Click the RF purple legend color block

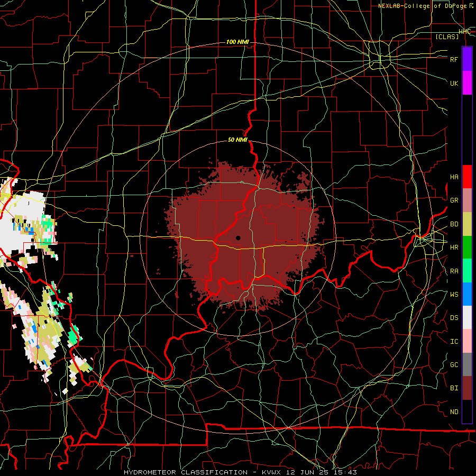(x=467, y=59)
